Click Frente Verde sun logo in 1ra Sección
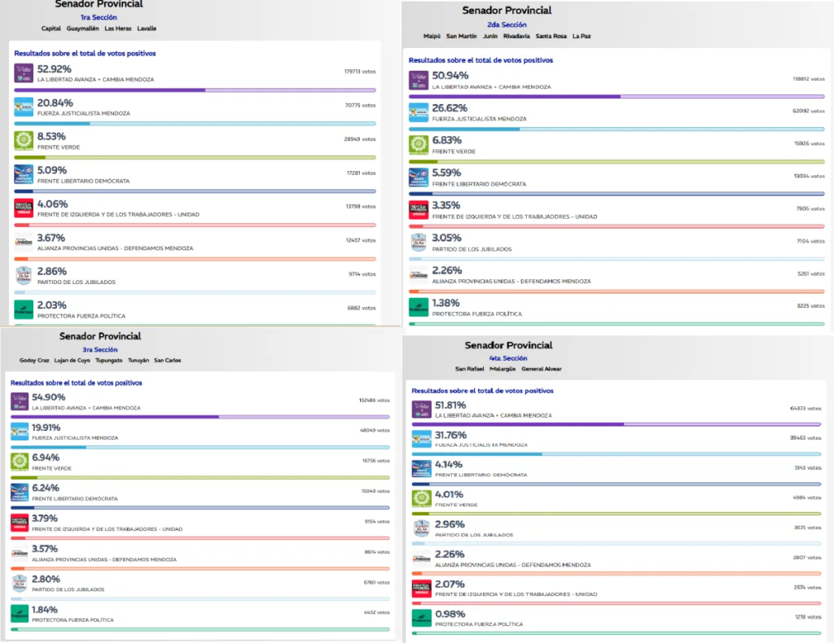The height and width of the screenshot is (644, 834). (24, 140)
